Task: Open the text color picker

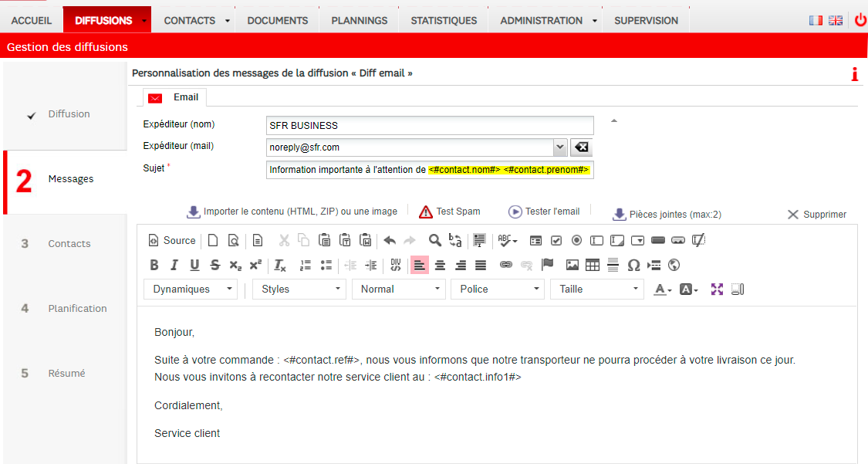Action: pos(663,289)
